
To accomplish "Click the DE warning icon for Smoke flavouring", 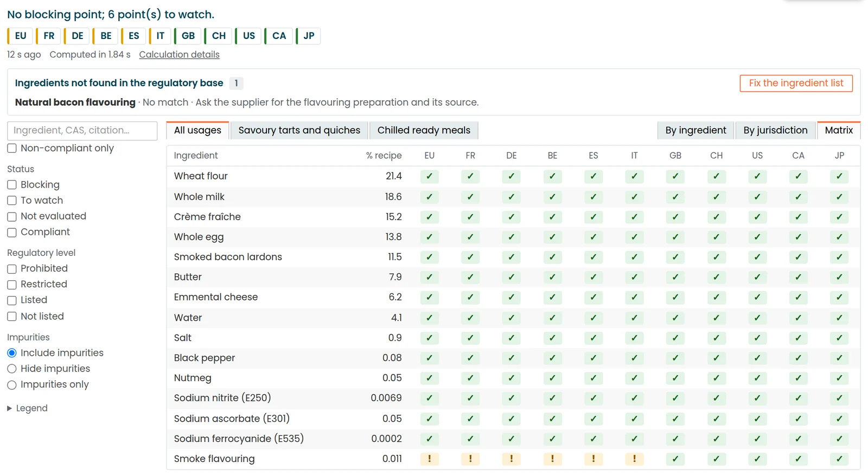I will point(511,459).
